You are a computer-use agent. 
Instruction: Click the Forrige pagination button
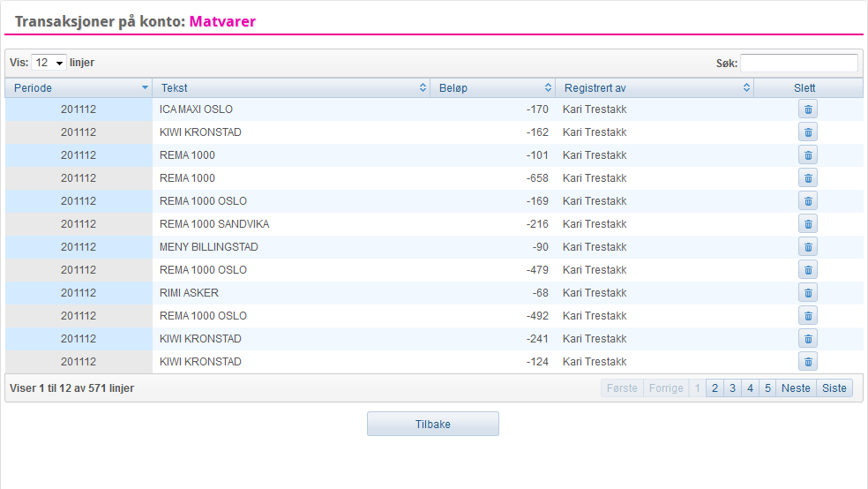(666, 388)
